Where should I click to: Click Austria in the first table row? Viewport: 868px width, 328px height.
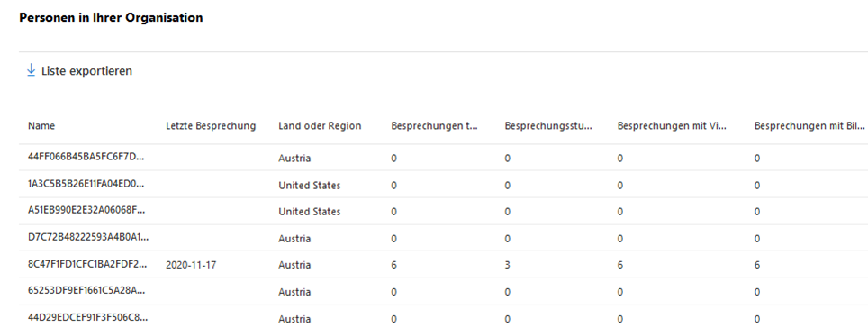tap(294, 159)
